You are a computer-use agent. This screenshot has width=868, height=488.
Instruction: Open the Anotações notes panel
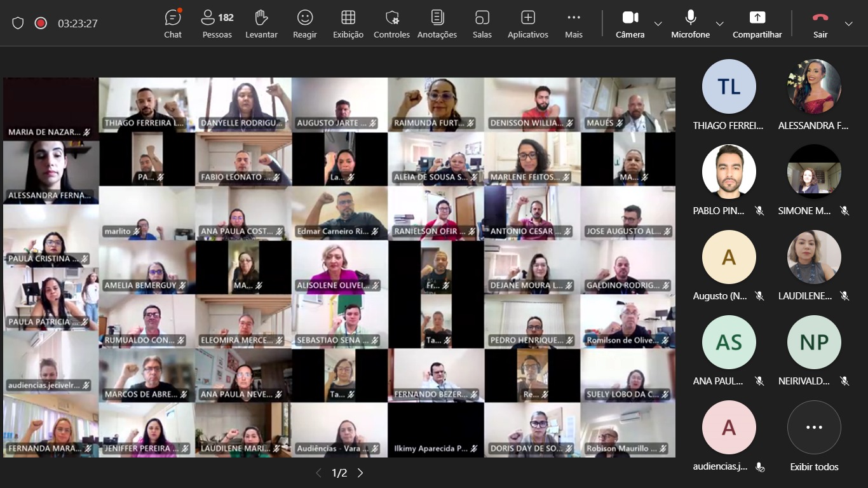[x=437, y=24]
